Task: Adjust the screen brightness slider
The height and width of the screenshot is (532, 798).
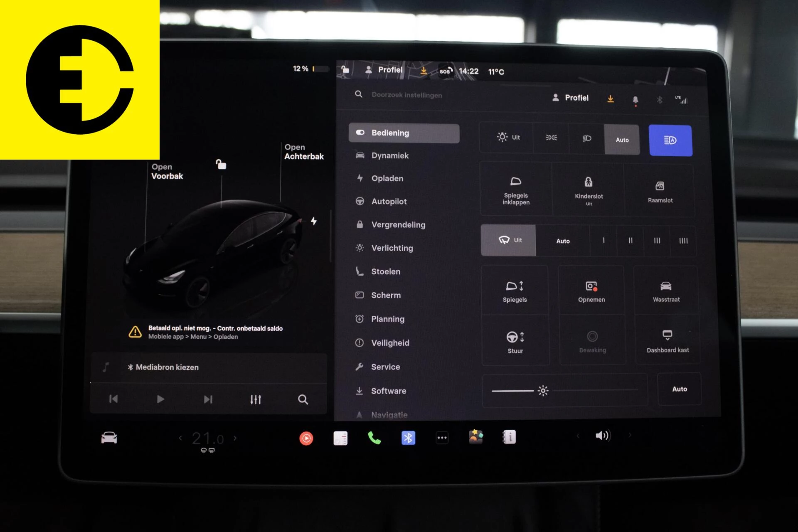Action: [x=543, y=391]
